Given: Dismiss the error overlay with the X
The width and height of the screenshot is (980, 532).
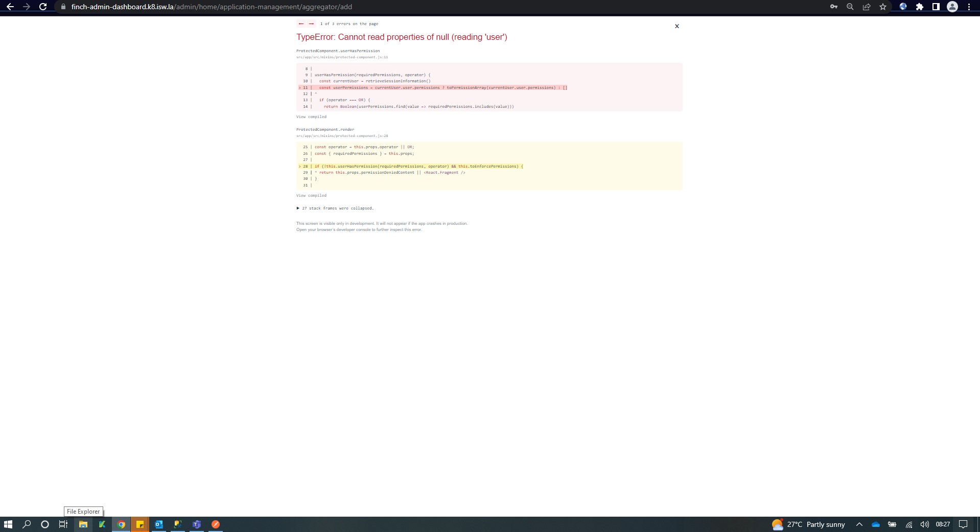Looking at the screenshot, I should (676, 26).
